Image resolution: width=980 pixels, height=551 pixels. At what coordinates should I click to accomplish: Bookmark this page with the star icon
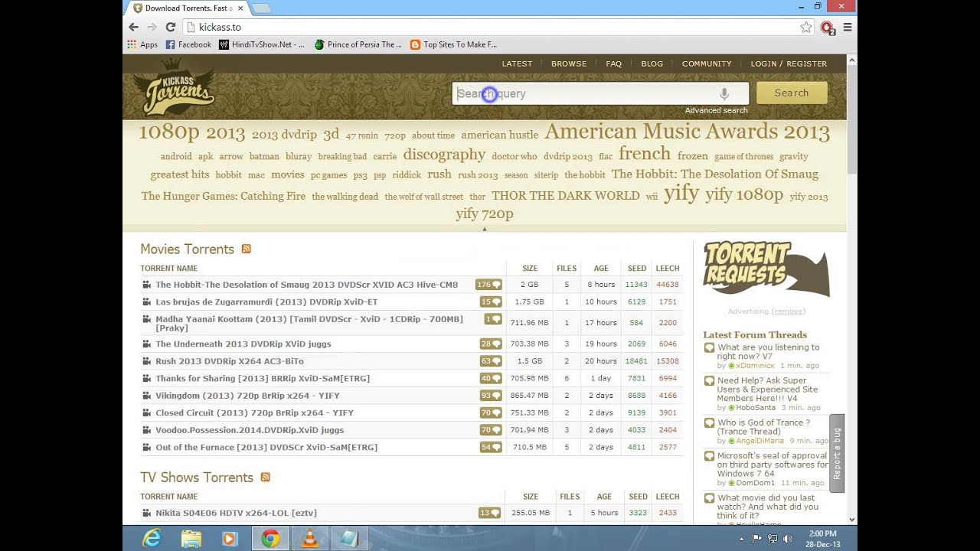coord(805,27)
